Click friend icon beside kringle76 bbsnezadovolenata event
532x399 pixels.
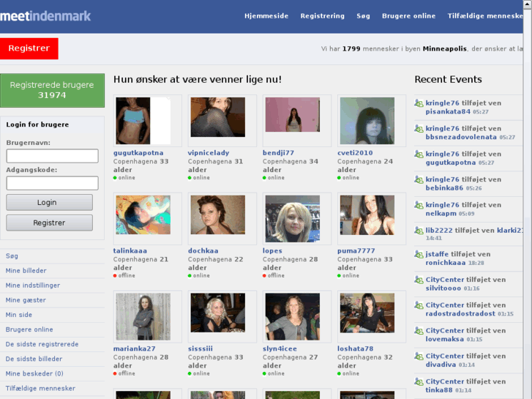[419, 129]
